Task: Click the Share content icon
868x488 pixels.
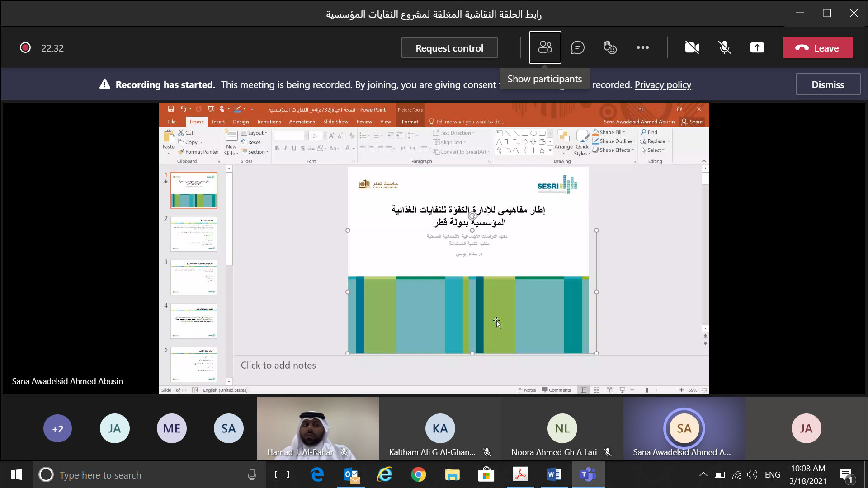Action: 757,47
